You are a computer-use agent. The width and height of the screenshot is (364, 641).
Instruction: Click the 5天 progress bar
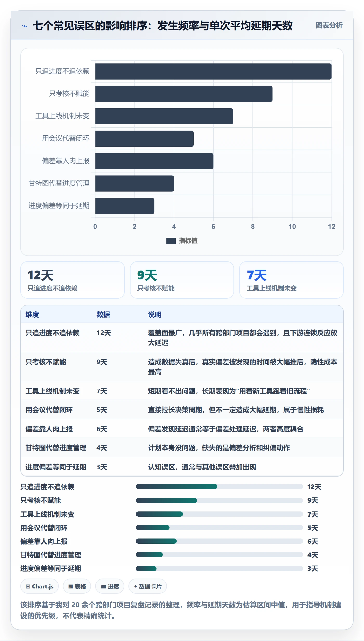219,528
